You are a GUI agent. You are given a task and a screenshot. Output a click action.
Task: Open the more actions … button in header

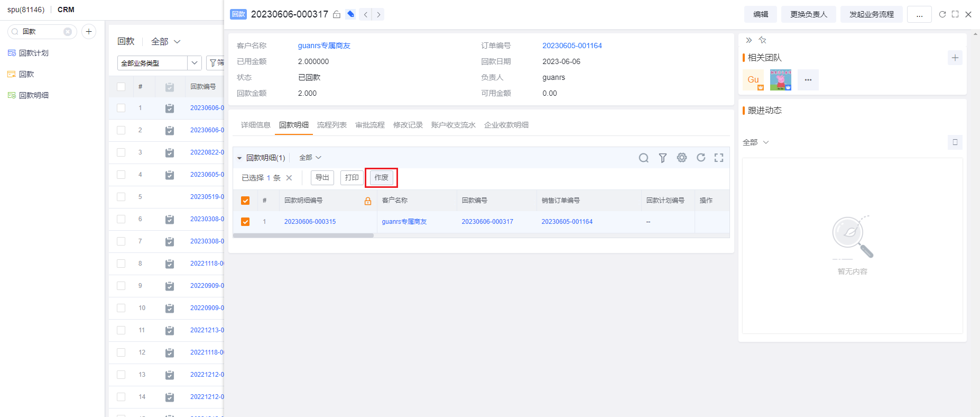click(920, 14)
